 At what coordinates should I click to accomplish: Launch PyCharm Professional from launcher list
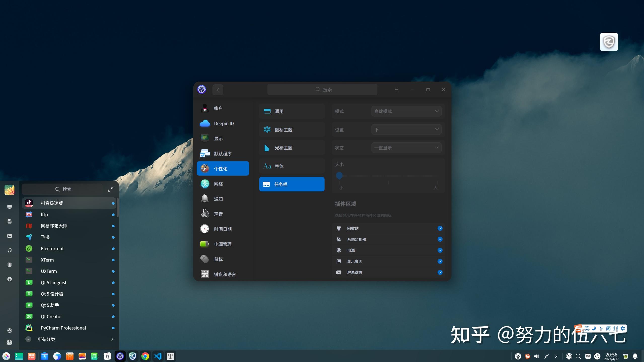(x=63, y=328)
